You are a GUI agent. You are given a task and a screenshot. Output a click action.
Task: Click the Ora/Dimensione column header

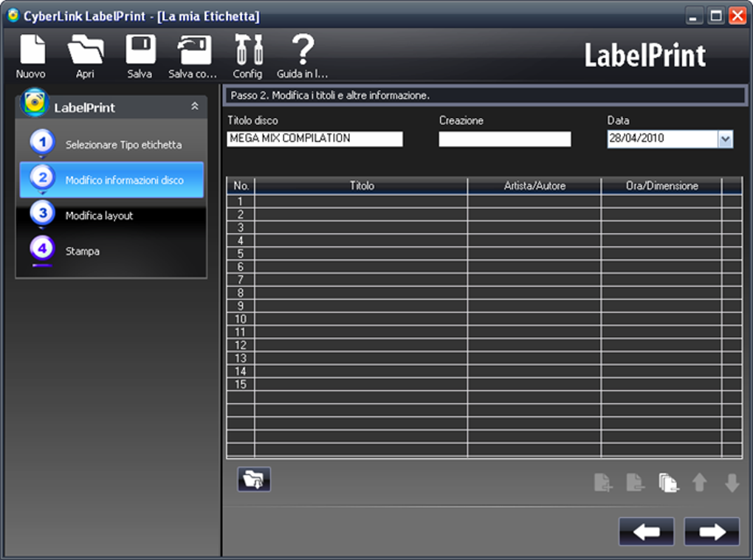(x=661, y=186)
